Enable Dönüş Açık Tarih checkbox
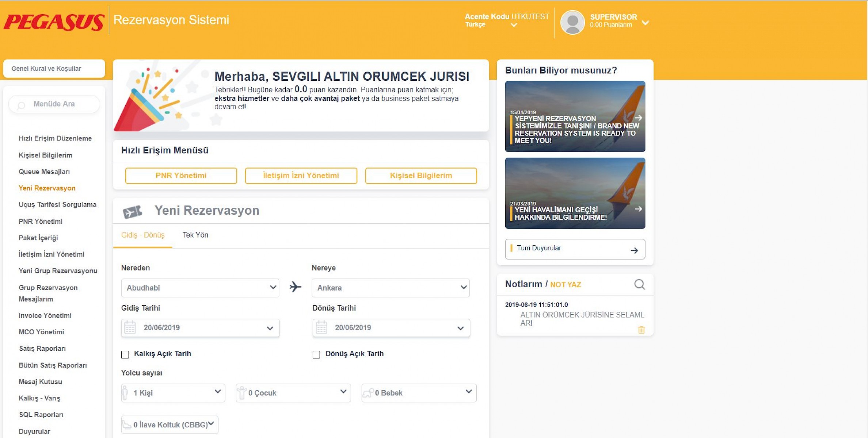This screenshot has height=438, width=868. pos(316,354)
